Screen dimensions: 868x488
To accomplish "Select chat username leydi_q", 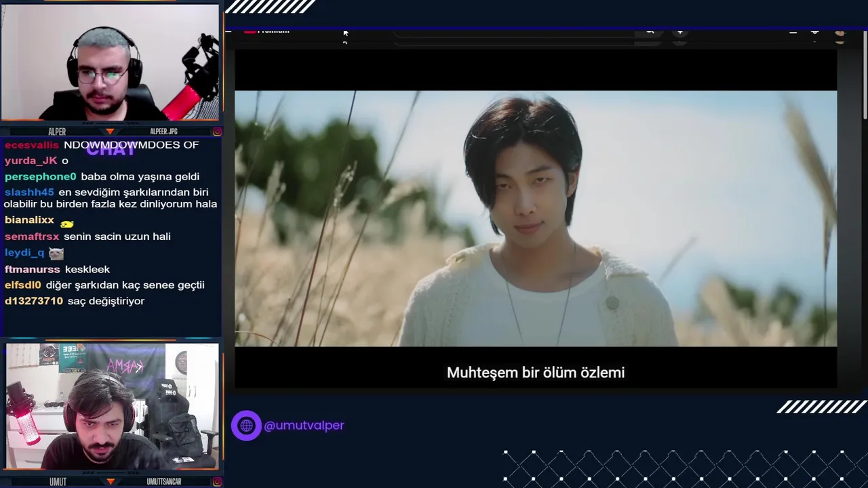I will point(24,253).
